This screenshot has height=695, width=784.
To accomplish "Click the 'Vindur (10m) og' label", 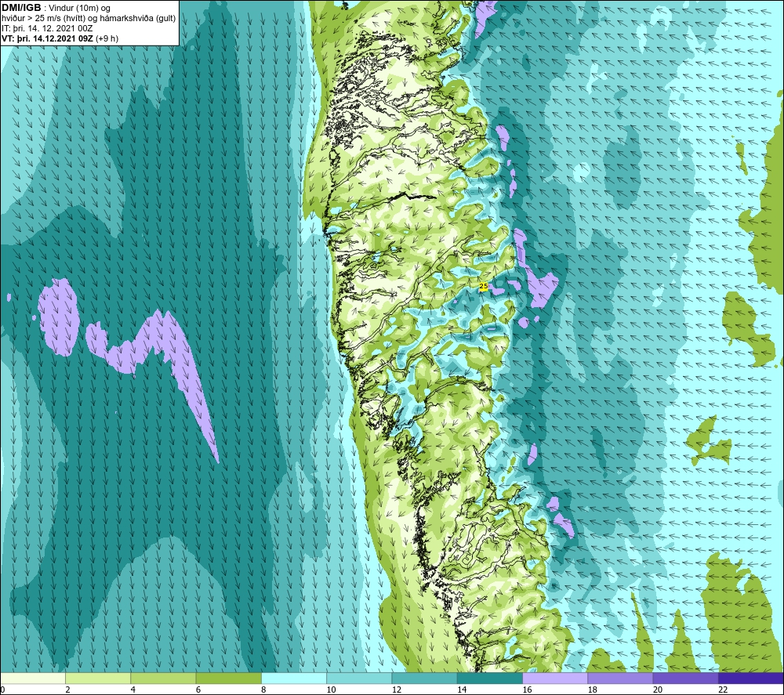I will (81, 9).
